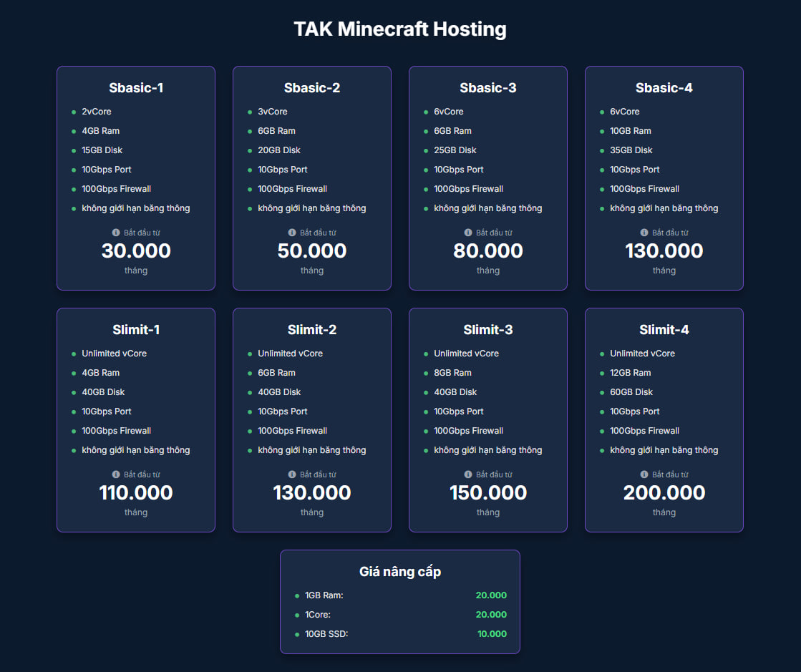Click the 200.000 price on Slimit-4
The width and height of the screenshot is (801, 672).
[x=664, y=493]
